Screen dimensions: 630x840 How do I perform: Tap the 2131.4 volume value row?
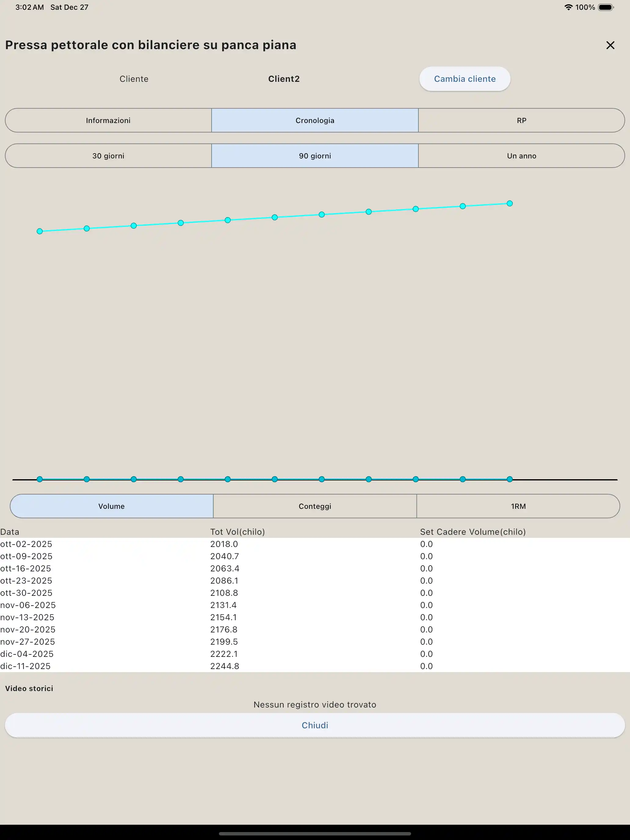point(223,605)
